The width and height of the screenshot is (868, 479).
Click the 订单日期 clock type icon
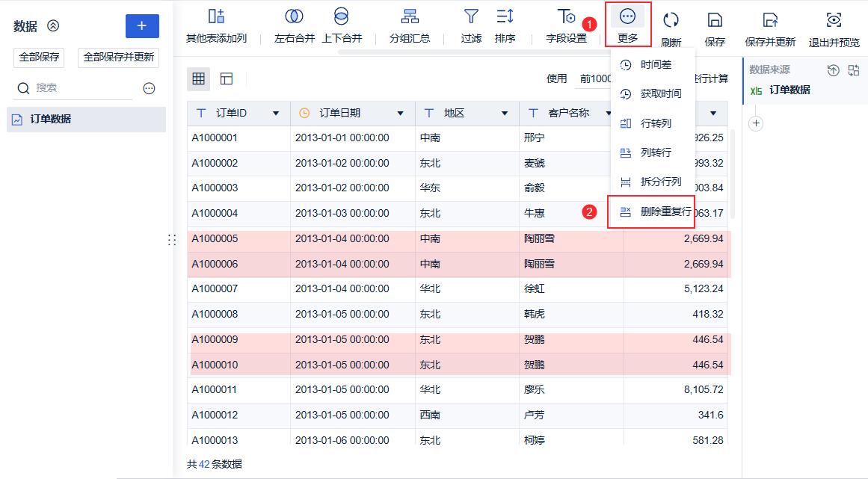(304, 114)
